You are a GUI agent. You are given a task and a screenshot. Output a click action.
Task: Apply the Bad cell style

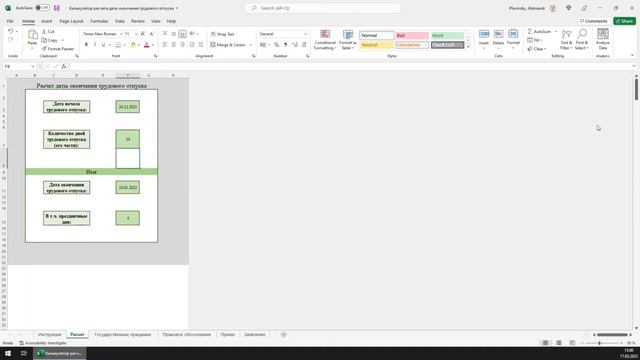pos(412,36)
